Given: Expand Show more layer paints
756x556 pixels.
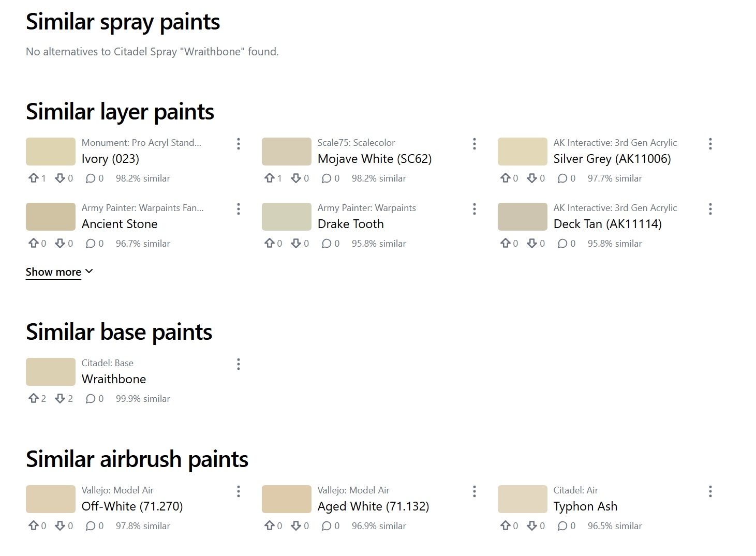Looking at the screenshot, I should 60,272.
